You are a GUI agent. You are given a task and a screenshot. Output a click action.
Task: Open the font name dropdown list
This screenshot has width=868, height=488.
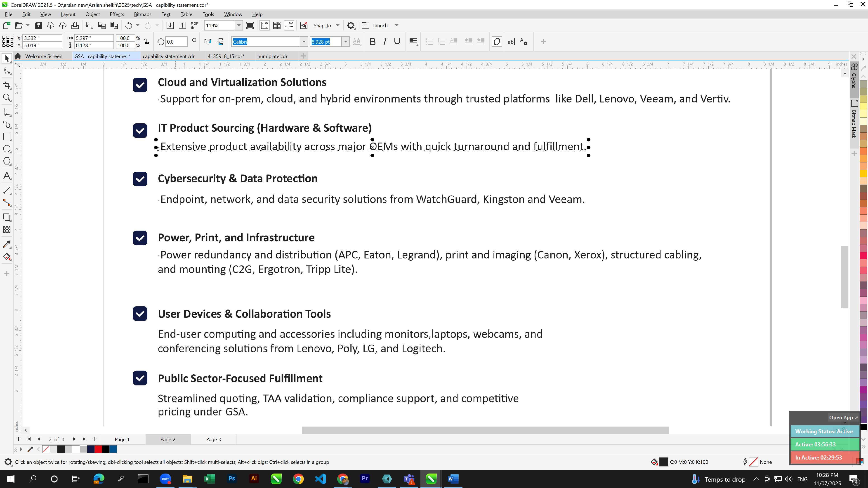click(304, 42)
